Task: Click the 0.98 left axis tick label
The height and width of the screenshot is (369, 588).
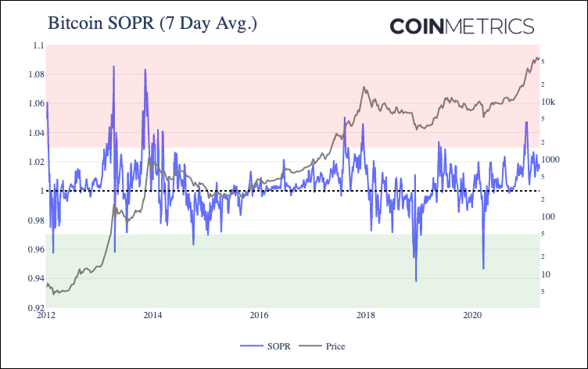Action: click(36, 220)
